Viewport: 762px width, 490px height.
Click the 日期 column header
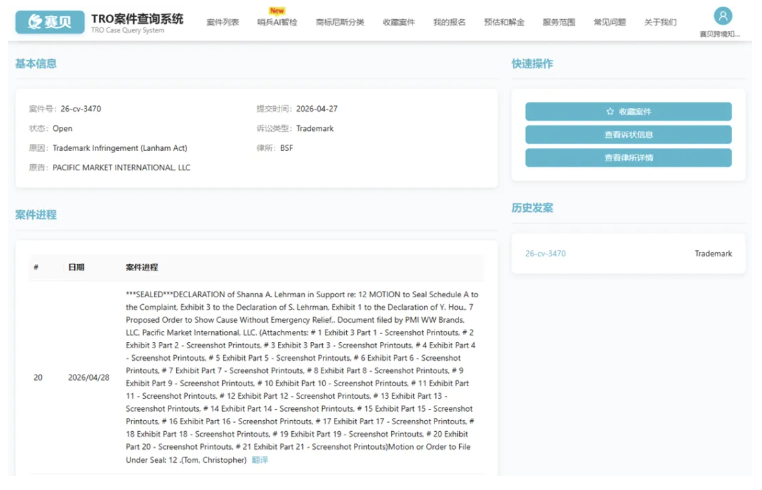coord(76,268)
